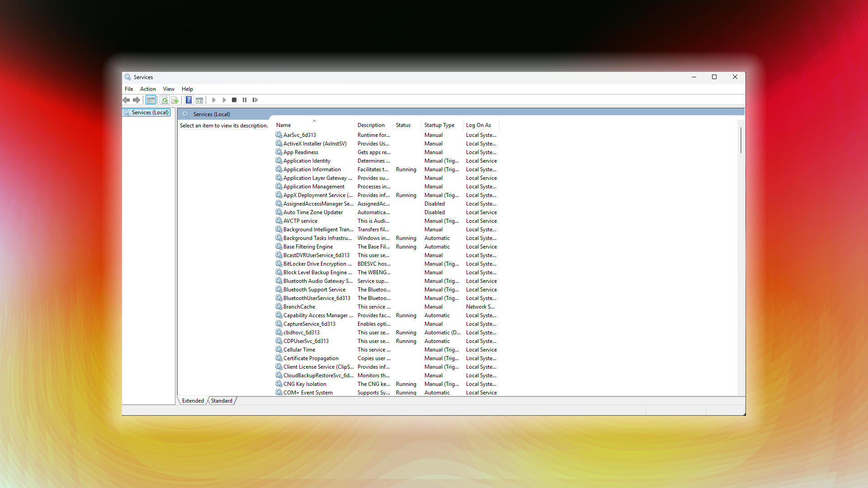Click the Restart Service toolbar icon

tap(255, 100)
